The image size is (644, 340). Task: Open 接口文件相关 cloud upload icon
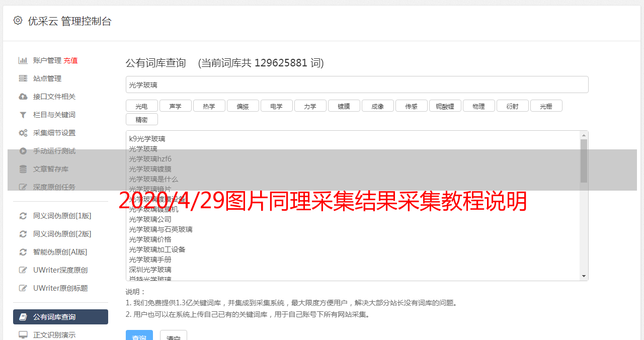tap(23, 97)
